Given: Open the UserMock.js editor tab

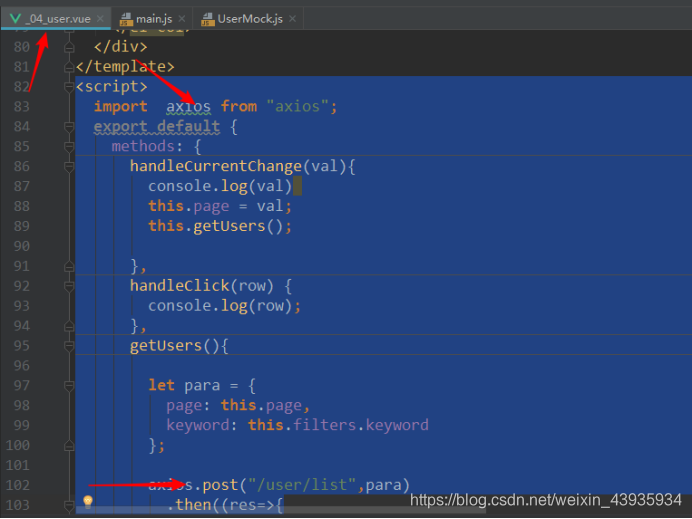Looking at the screenshot, I should point(250,19).
